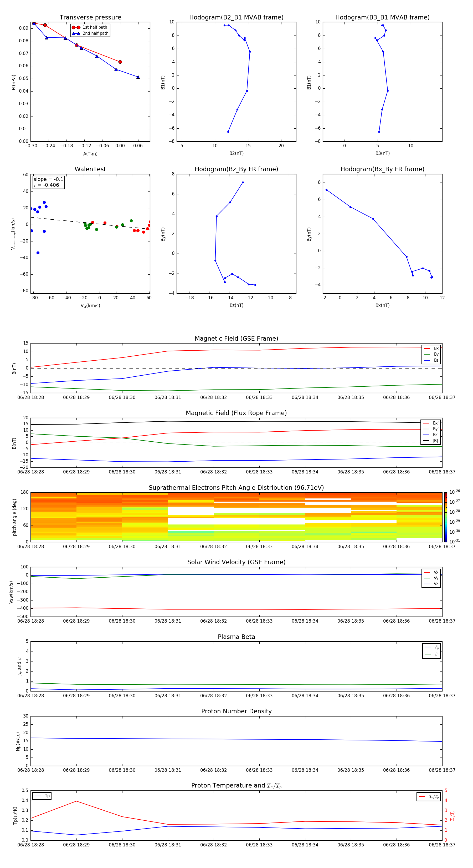Screen dimensions: 473x868
Task: Click the last blue triangle on second half path
Action: [x=138, y=77]
